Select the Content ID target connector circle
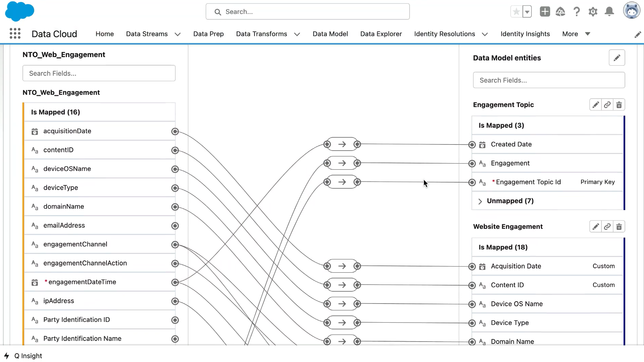Image resolution: width=644 pixels, height=362 pixels. pyautogui.click(x=472, y=286)
